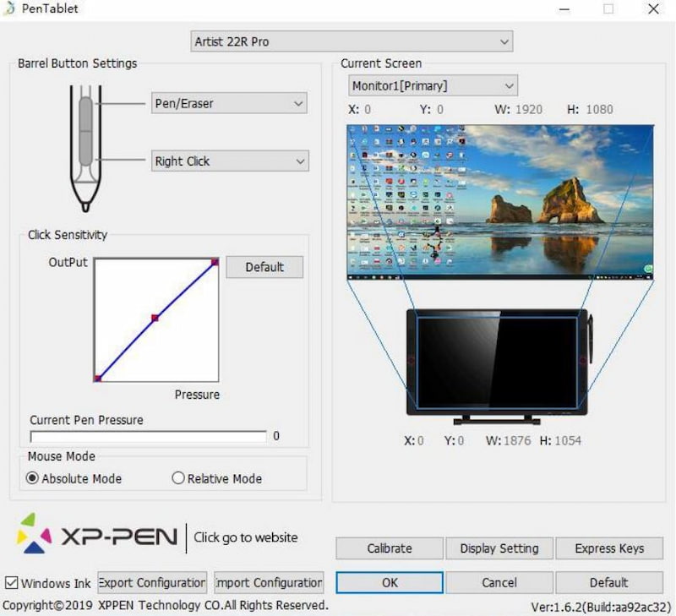676x616 pixels.
Task: Click the bottom-right Default reset button
Action: 609,583
